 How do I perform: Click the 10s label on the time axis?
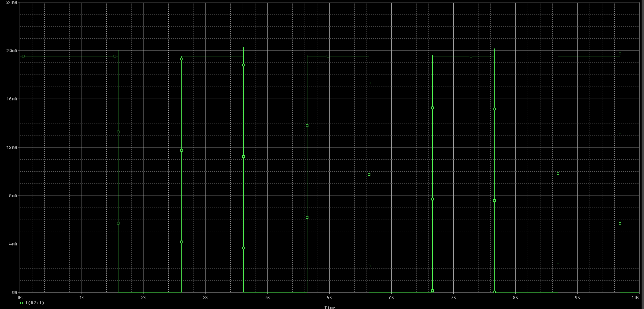pyautogui.click(x=635, y=298)
